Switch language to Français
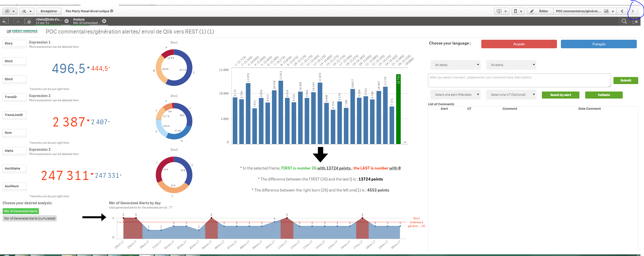Viewport: 644px width, 256px height. click(x=599, y=44)
